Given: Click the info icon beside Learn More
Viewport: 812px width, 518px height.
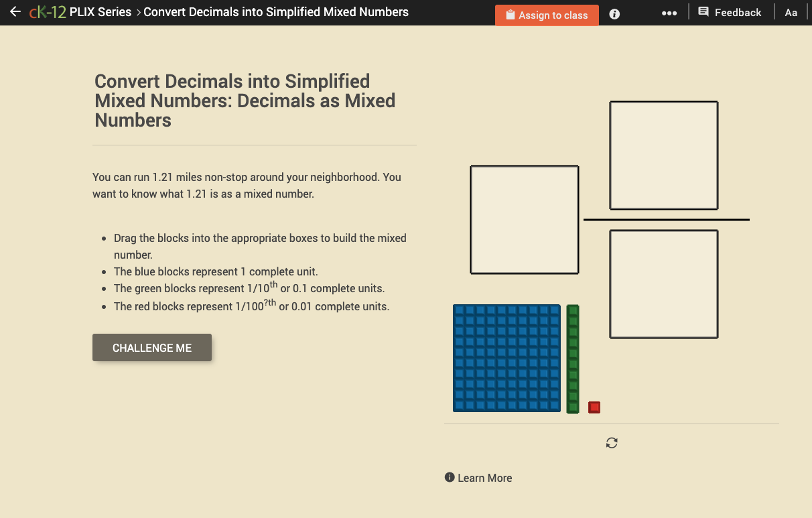Looking at the screenshot, I should (449, 477).
